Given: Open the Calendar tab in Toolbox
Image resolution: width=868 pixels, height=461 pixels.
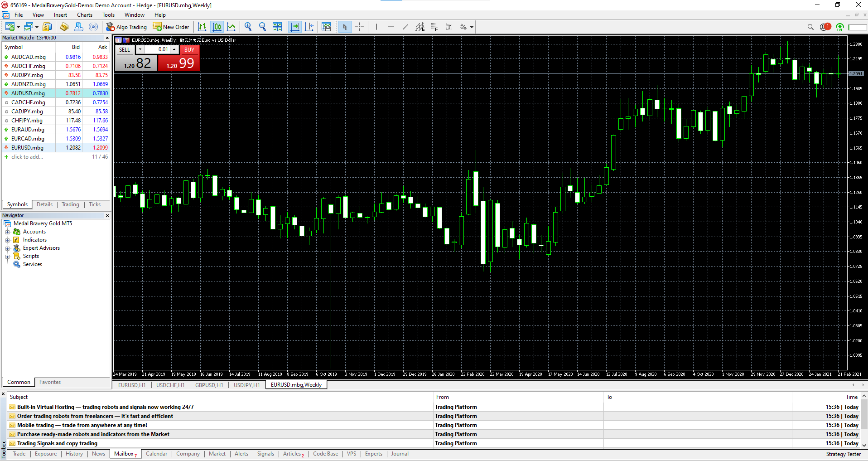Looking at the screenshot, I should (156, 454).
